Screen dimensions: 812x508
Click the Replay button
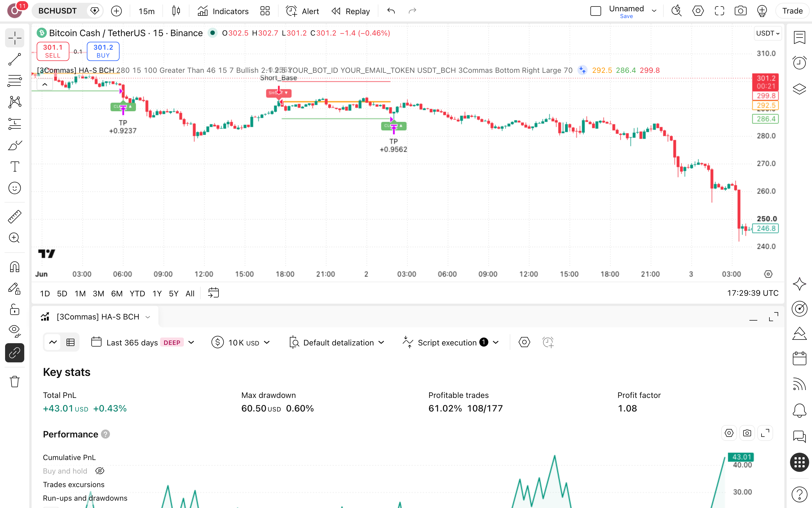pos(351,11)
